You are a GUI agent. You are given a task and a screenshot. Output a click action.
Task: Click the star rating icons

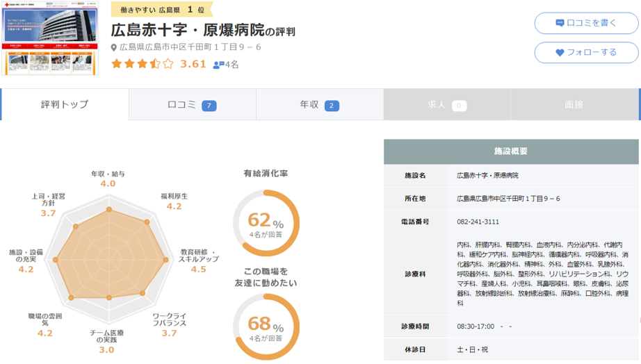click(x=142, y=64)
